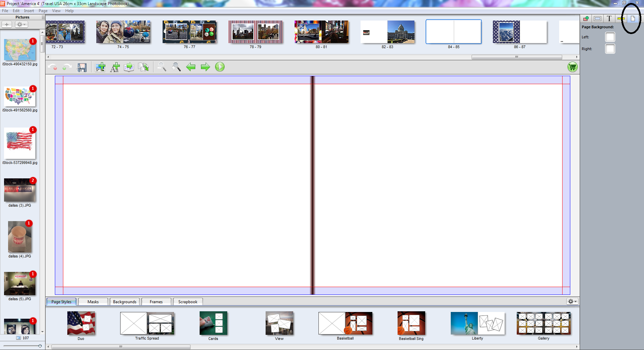Select the 74 - 75 spread thumbnail

pos(123,32)
